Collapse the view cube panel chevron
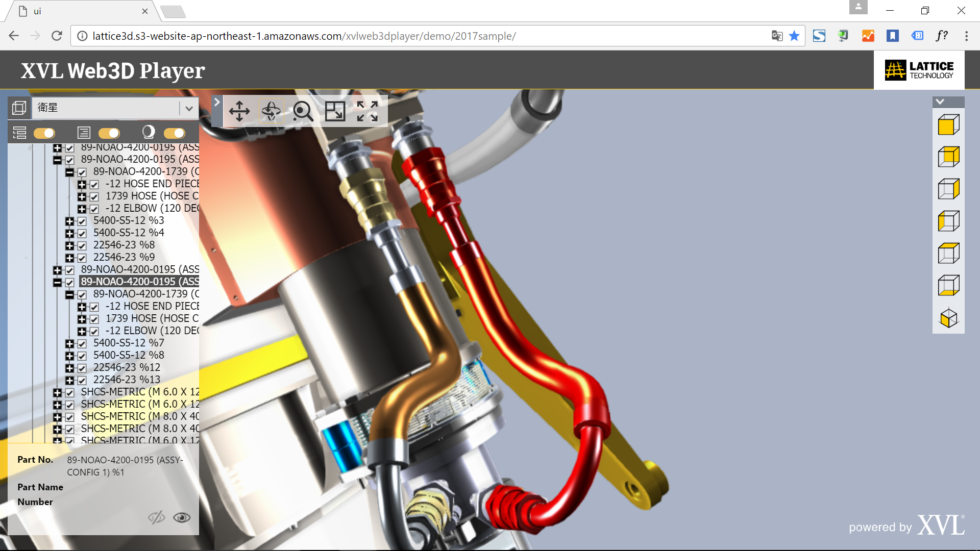The height and width of the screenshot is (551, 980). click(x=940, y=102)
